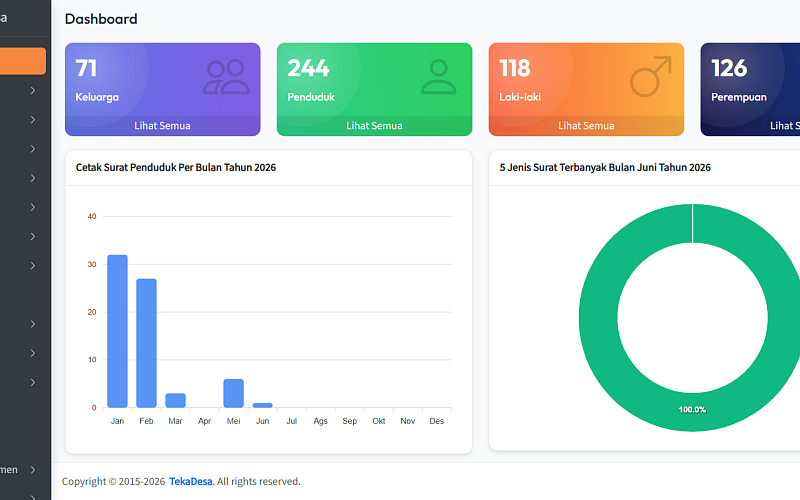
Task: Click the copyright 2015-2026 text
Action: coord(113,481)
